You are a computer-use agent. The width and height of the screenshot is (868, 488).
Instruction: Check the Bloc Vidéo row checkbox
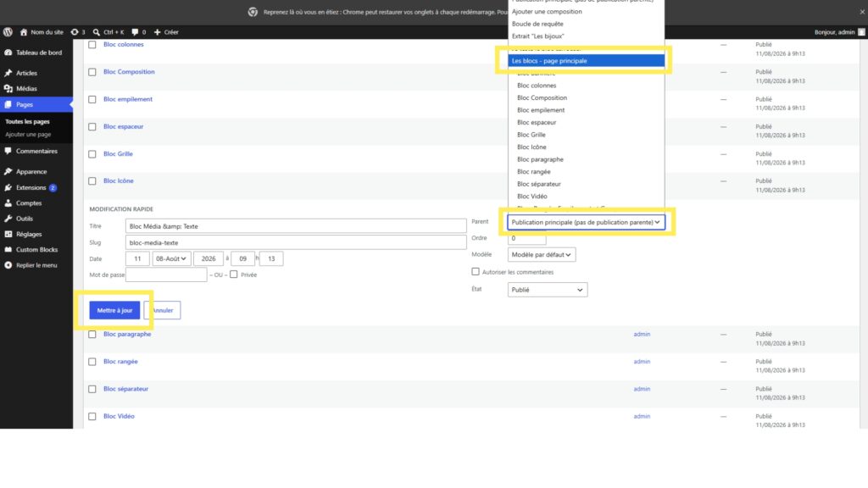(92, 417)
